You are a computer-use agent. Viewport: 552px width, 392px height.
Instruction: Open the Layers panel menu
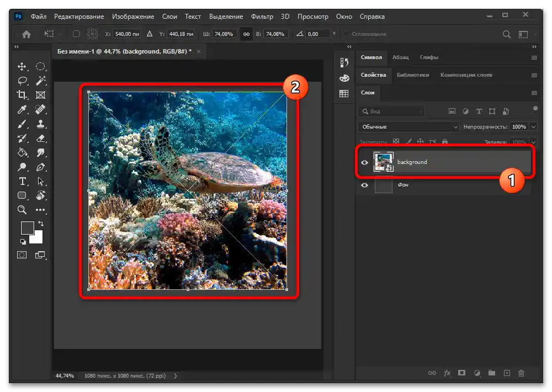click(534, 93)
